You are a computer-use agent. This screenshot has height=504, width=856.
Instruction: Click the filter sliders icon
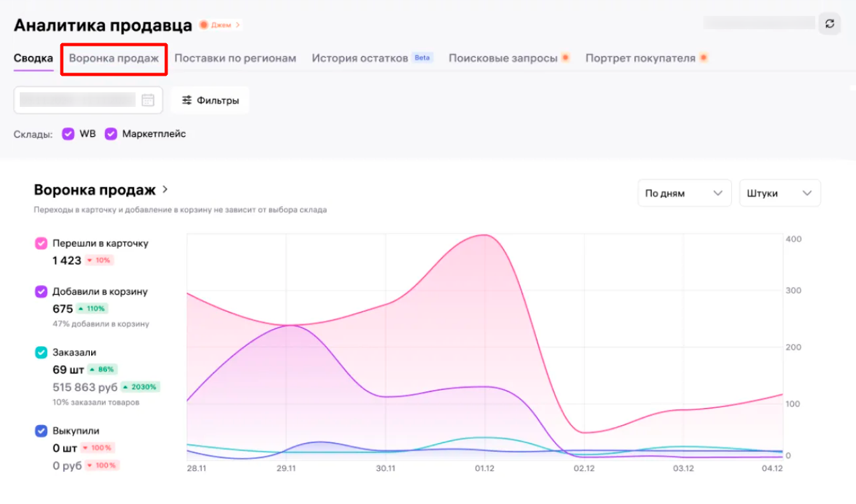pos(187,101)
